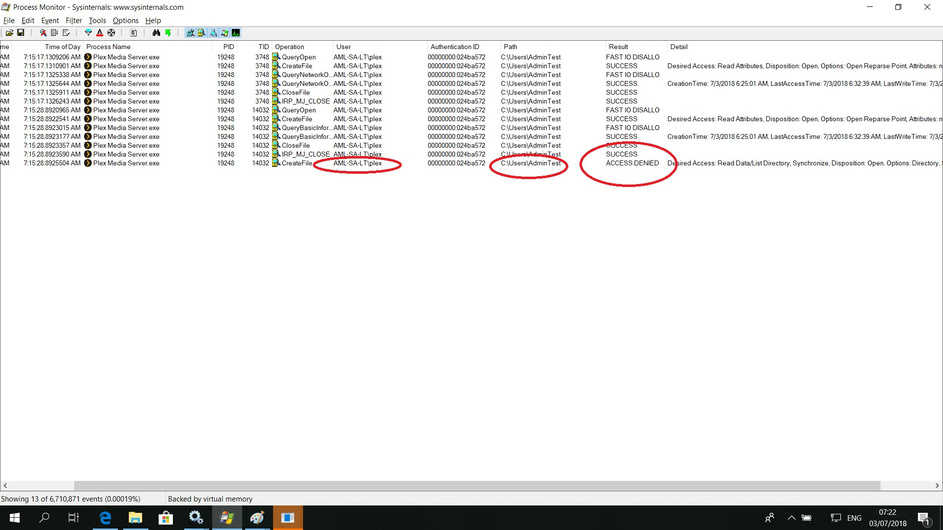943x530 pixels.
Task: Open the Options menu
Action: tap(125, 20)
